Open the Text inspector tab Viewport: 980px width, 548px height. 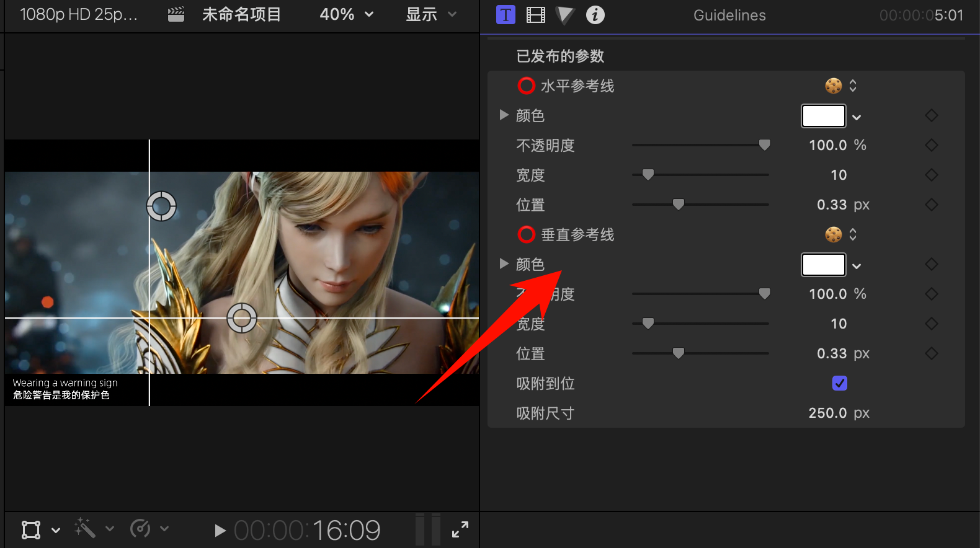pyautogui.click(x=506, y=15)
